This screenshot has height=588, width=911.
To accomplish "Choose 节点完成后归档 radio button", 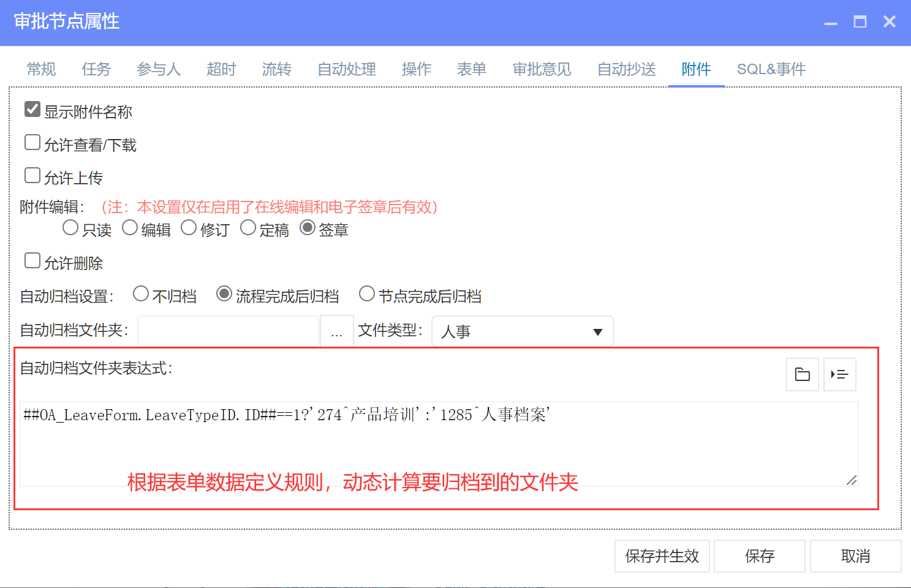I will pyautogui.click(x=367, y=294).
